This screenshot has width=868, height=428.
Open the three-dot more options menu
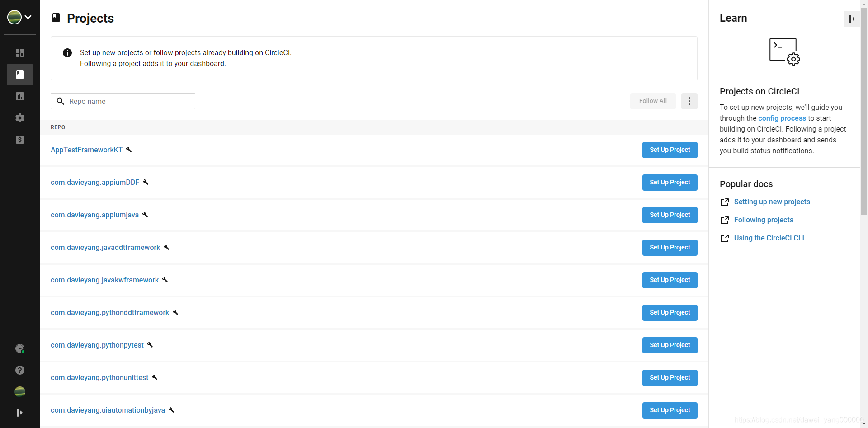[689, 101]
